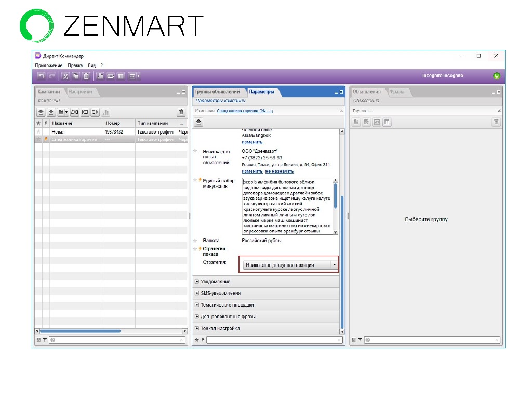532x399 pixels.
Task: Toggle the star next to Стратегии показа
Action: tap(195, 249)
